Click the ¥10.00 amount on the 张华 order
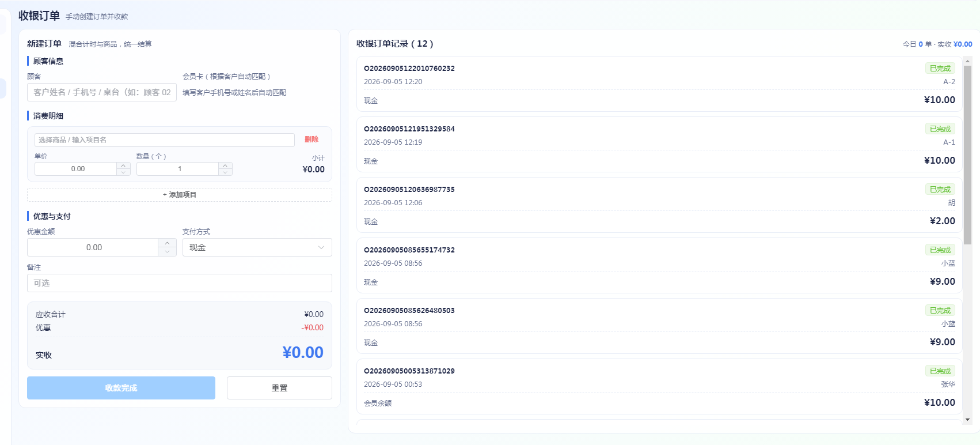 (x=940, y=402)
